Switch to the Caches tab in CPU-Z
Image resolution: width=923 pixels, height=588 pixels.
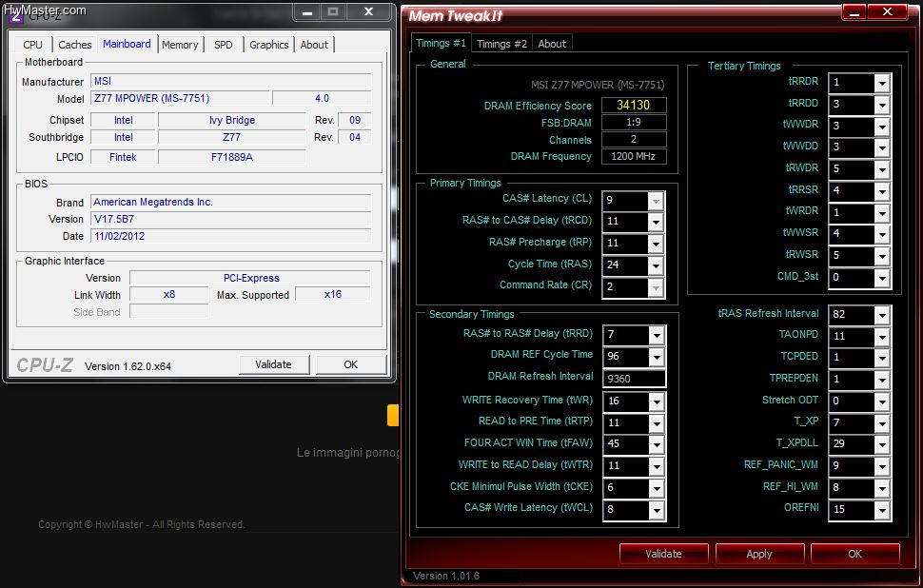click(x=75, y=45)
